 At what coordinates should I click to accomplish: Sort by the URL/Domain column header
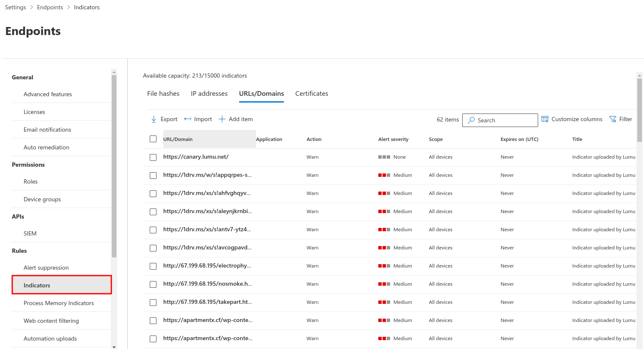[x=178, y=139]
